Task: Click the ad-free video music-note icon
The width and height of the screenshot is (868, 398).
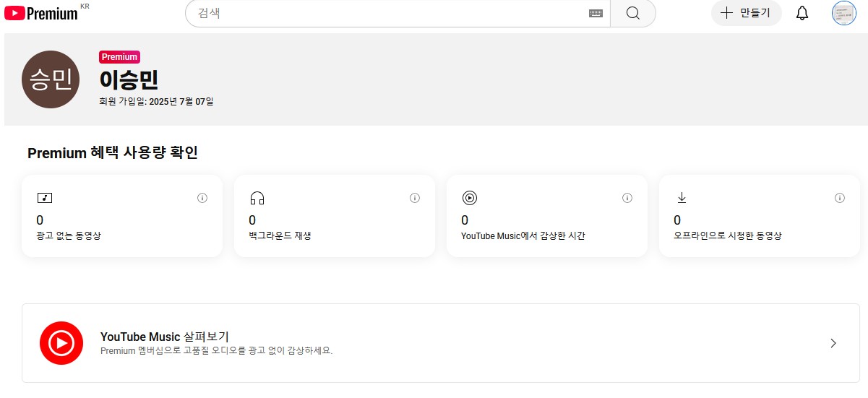Action: [45, 198]
